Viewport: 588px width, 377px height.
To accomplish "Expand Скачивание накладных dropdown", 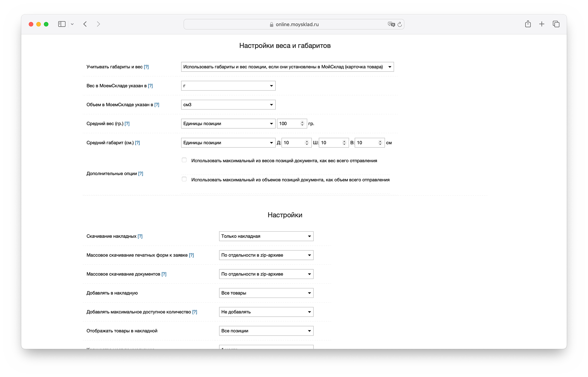I will click(x=266, y=236).
